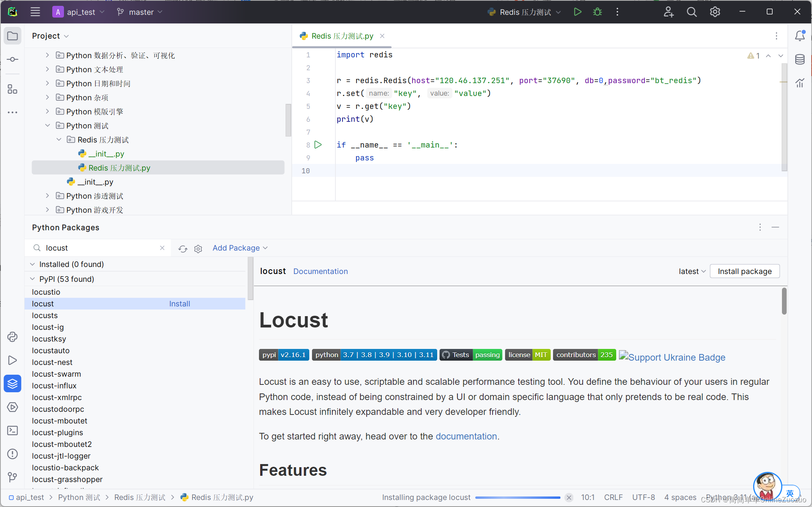Open the Python Packages tool window icon

pyautogui.click(x=12, y=384)
